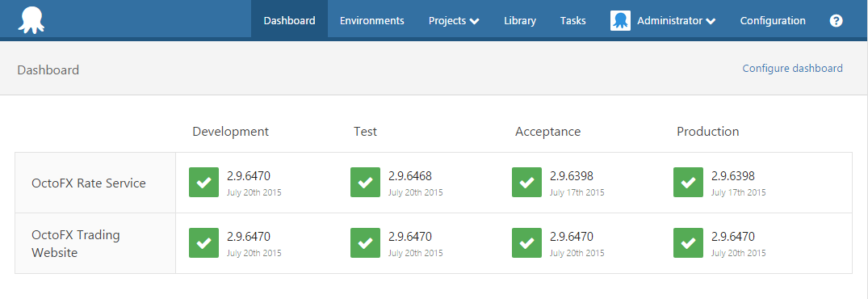Expand the Projects dropdown menu

point(454,20)
